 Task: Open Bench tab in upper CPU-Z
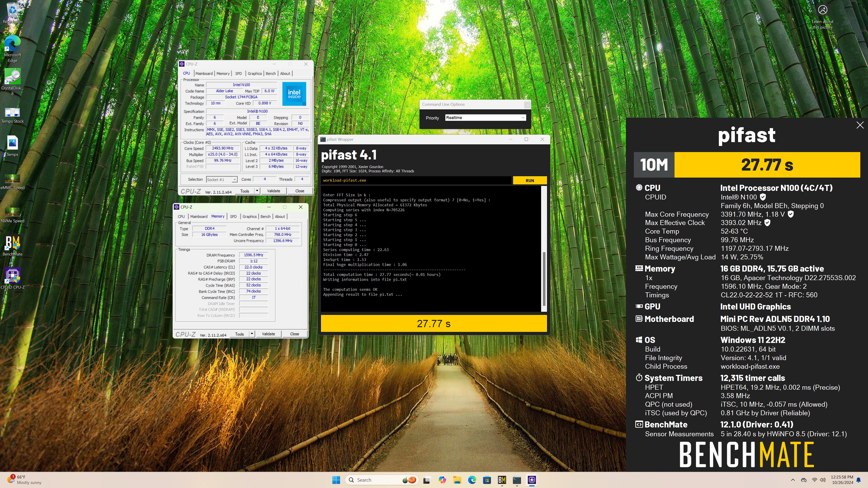271,73
